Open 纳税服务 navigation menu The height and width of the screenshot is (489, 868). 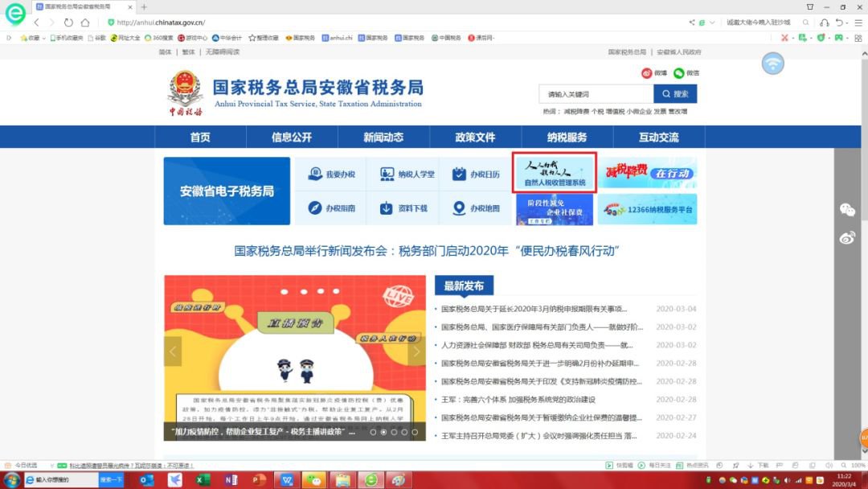(567, 138)
